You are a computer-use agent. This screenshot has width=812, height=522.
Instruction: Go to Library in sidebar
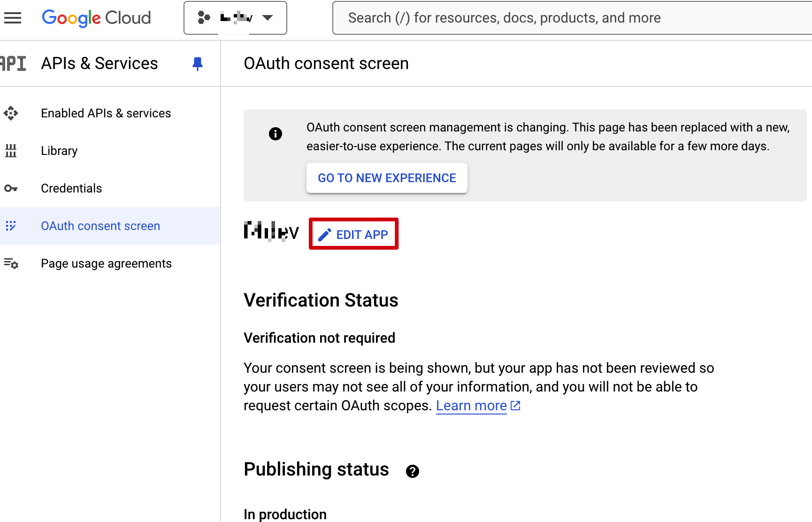59,151
